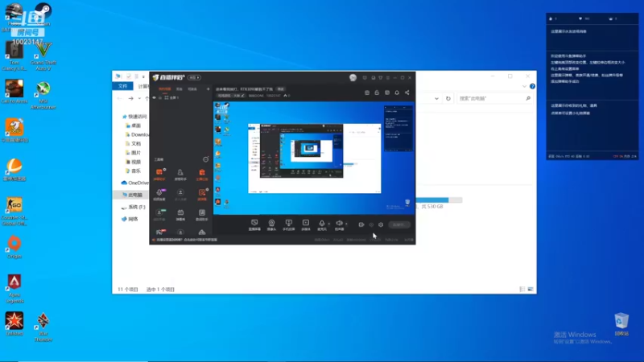Select 文档 in Explorer sidebar
This screenshot has height=362, width=644.
coord(133,144)
